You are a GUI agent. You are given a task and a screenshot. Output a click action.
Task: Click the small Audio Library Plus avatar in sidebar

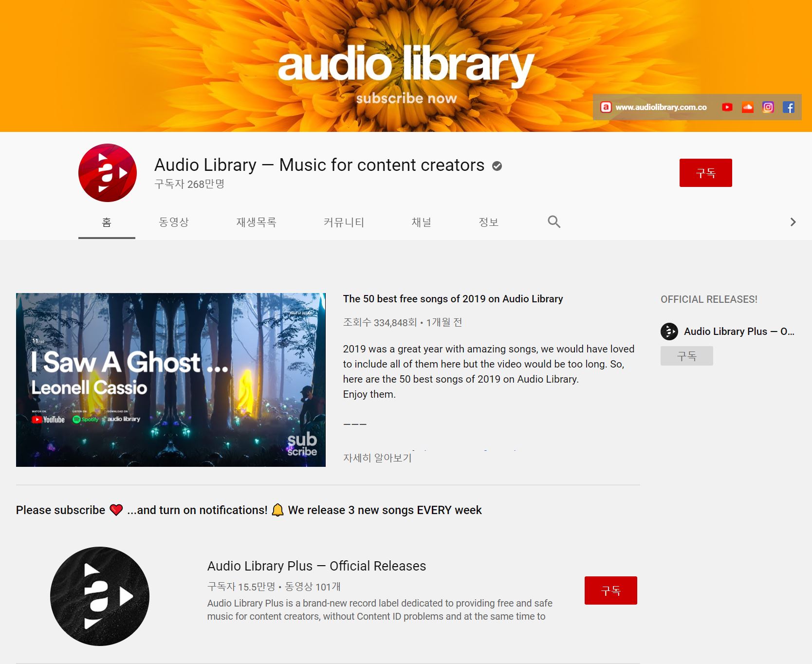(x=669, y=332)
